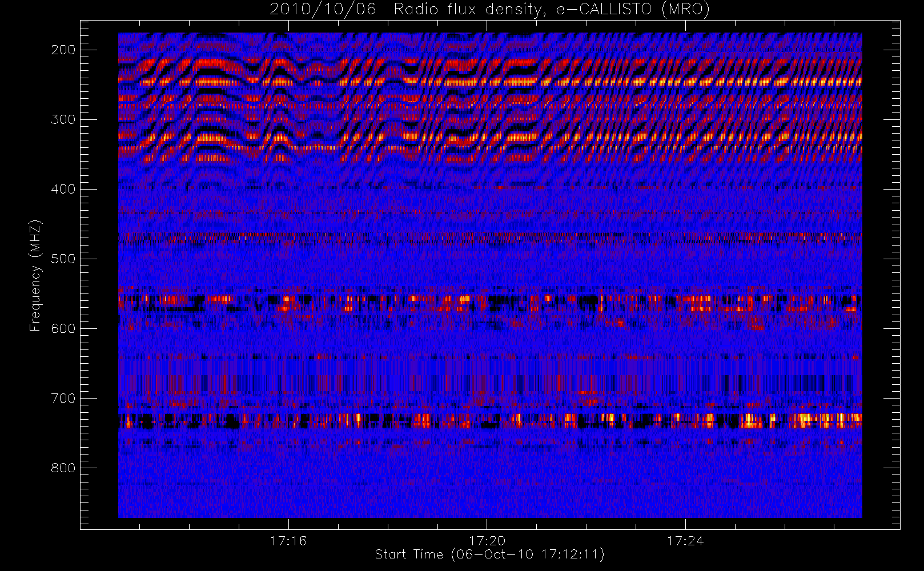Click the "17:16" time tick label

(x=288, y=541)
